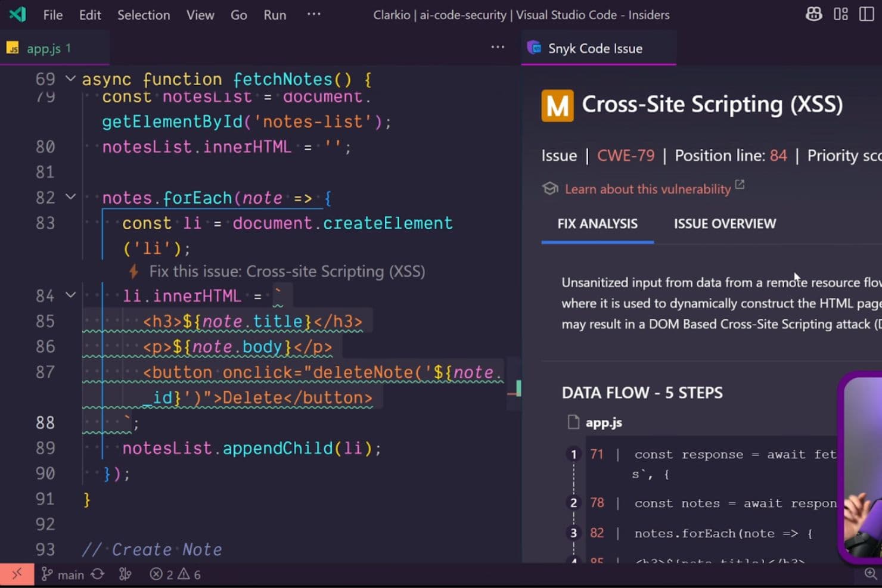The width and height of the screenshot is (882, 588).
Task: Open problems via the error count icon
Action: tap(156, 574)
